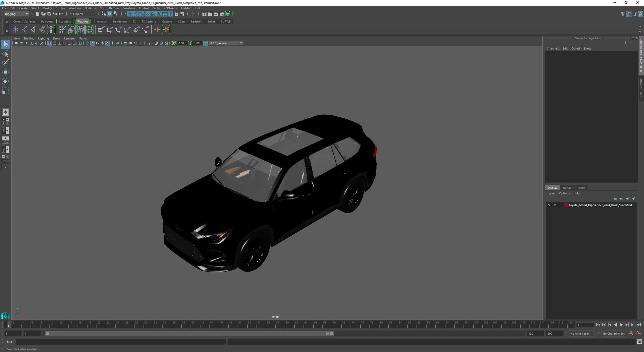Screen dimensions: 644x352
Task: Open the Windows menu
Action: pyautogui.click(x=74, y=8)
